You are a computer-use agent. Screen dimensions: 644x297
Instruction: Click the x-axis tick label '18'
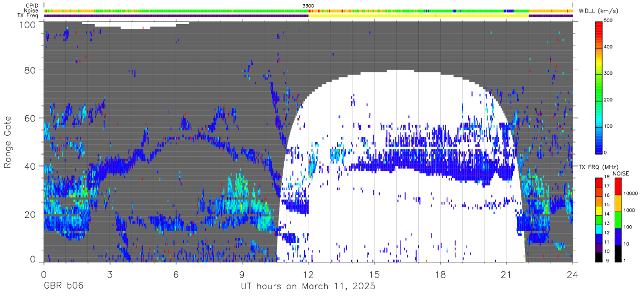[441, 274]
